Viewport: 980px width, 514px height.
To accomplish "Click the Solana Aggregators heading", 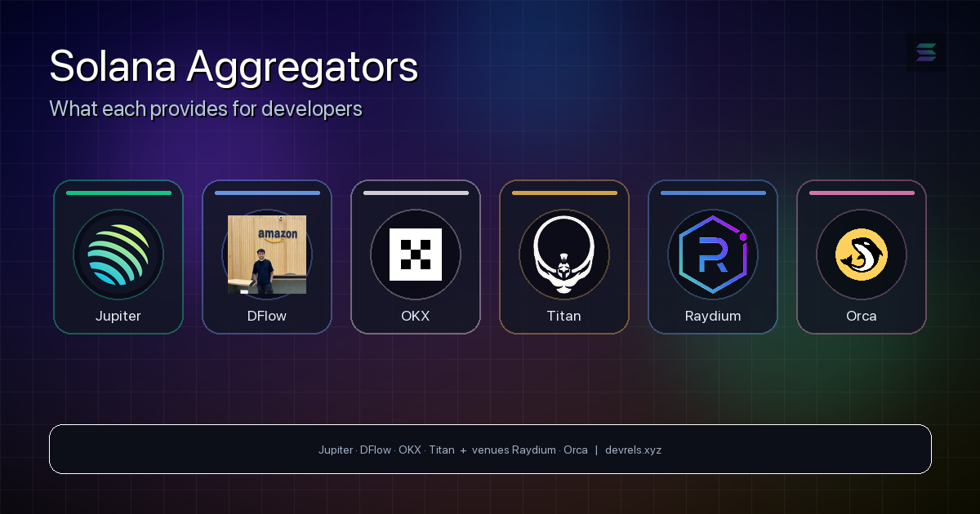I will click(234, 68).
